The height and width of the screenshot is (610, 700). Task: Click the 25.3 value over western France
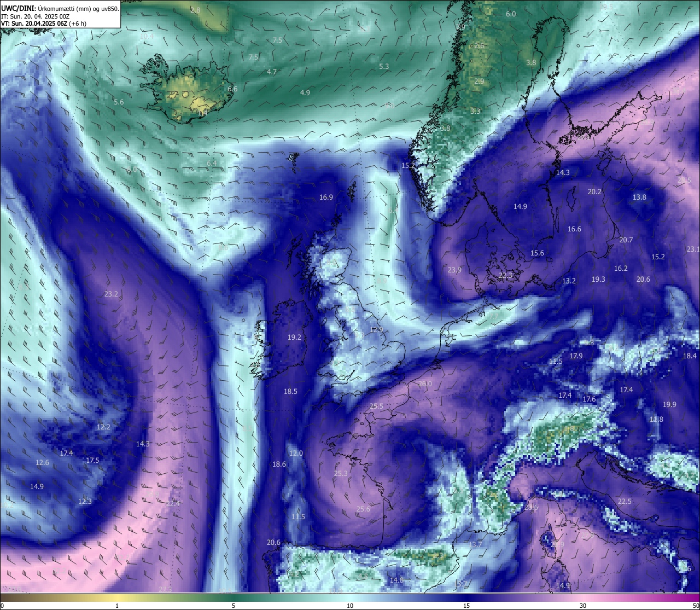341,473
